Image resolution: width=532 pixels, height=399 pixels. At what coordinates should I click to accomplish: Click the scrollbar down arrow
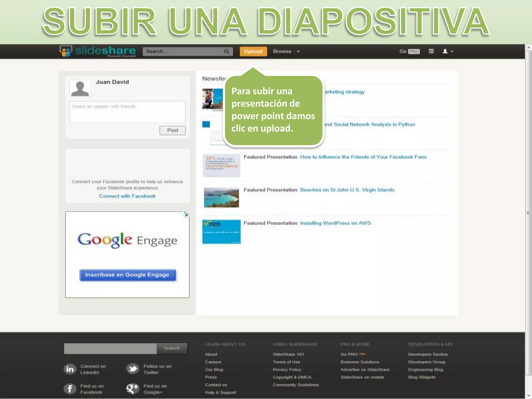[528, 396]
